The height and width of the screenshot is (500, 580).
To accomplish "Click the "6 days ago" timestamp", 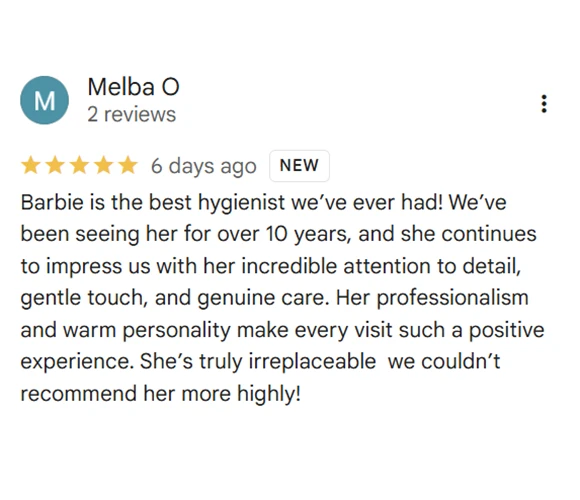I will (203, 166).
